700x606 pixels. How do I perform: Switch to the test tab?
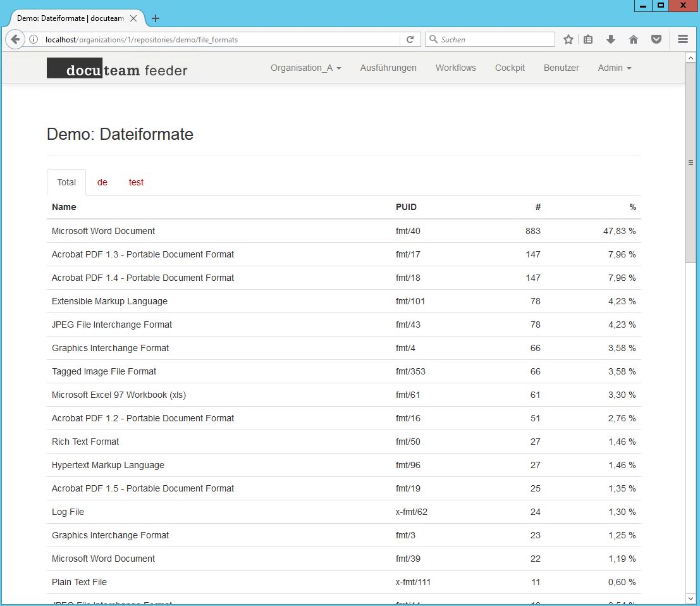[x=136, y=182]
